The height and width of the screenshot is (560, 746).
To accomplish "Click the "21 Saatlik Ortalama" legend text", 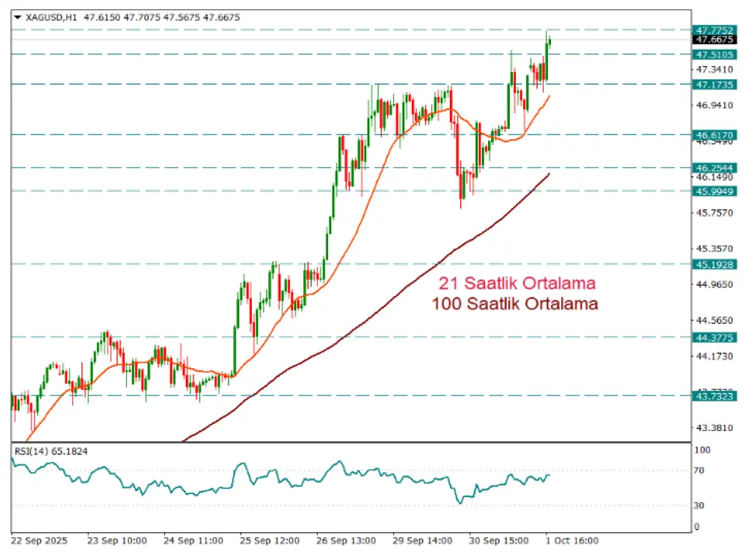I will pyautogui.click(x=517, y=282).
